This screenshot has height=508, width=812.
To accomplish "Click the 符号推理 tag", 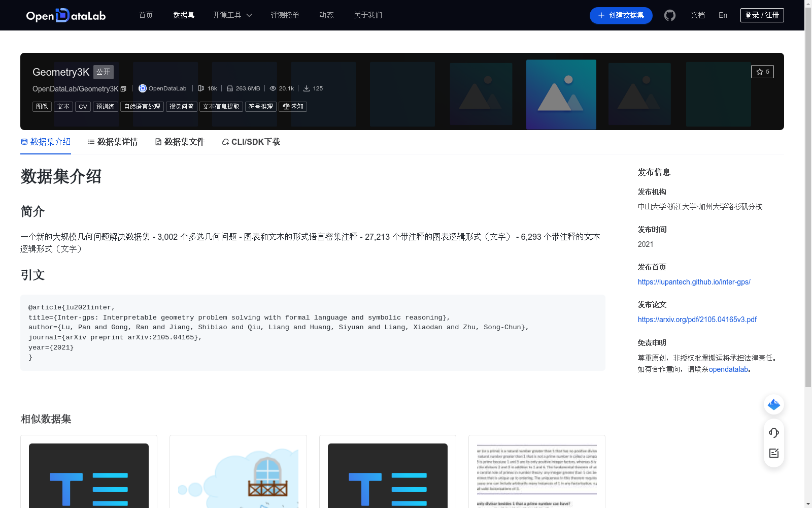I will [261, 107].
